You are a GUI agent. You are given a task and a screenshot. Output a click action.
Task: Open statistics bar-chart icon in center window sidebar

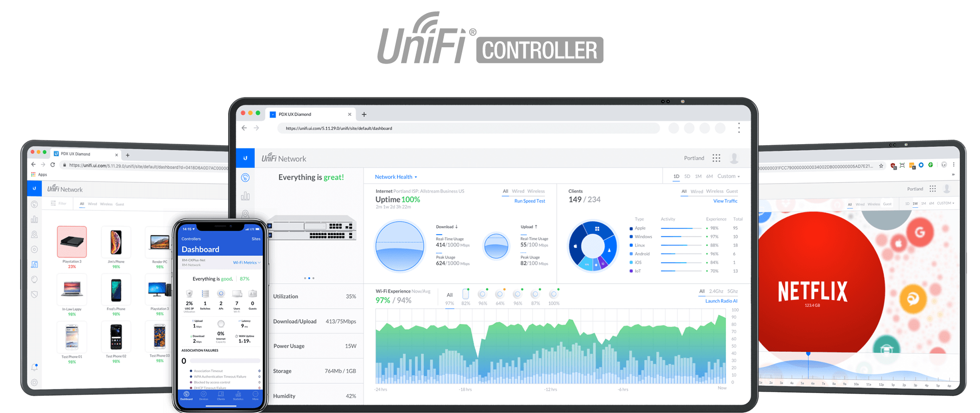click(x=245, y=196)
